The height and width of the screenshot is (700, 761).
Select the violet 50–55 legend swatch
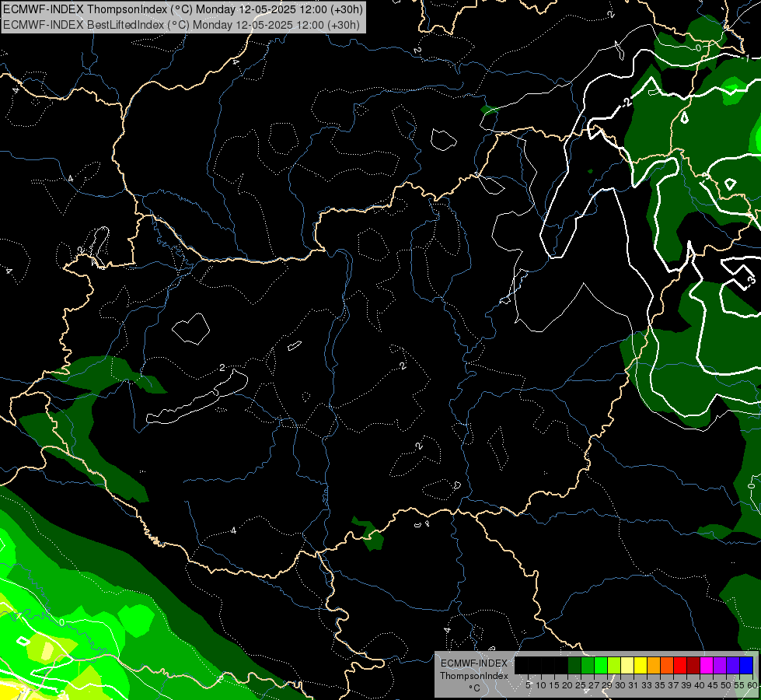click(x=733, y=665)
